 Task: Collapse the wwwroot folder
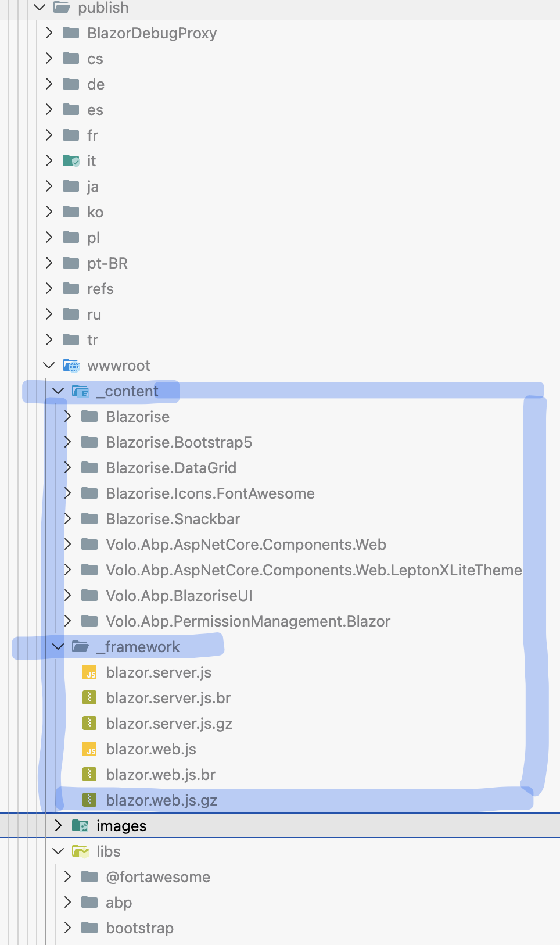coord(49,366)
